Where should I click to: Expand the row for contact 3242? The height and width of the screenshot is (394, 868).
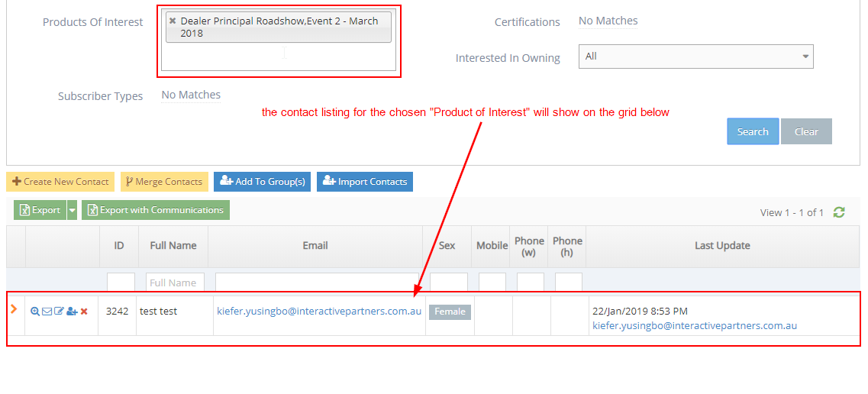click(x=14, y=309)
